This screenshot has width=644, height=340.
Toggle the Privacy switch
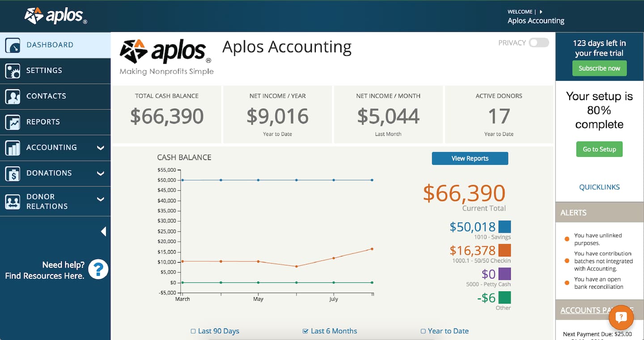[538, 43]
